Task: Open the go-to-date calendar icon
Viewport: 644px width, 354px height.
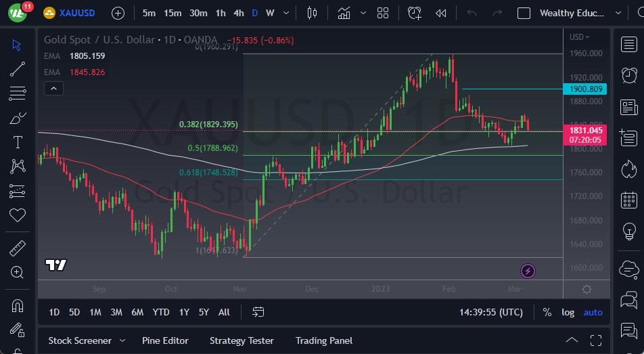Action: [x=258, y=312]
